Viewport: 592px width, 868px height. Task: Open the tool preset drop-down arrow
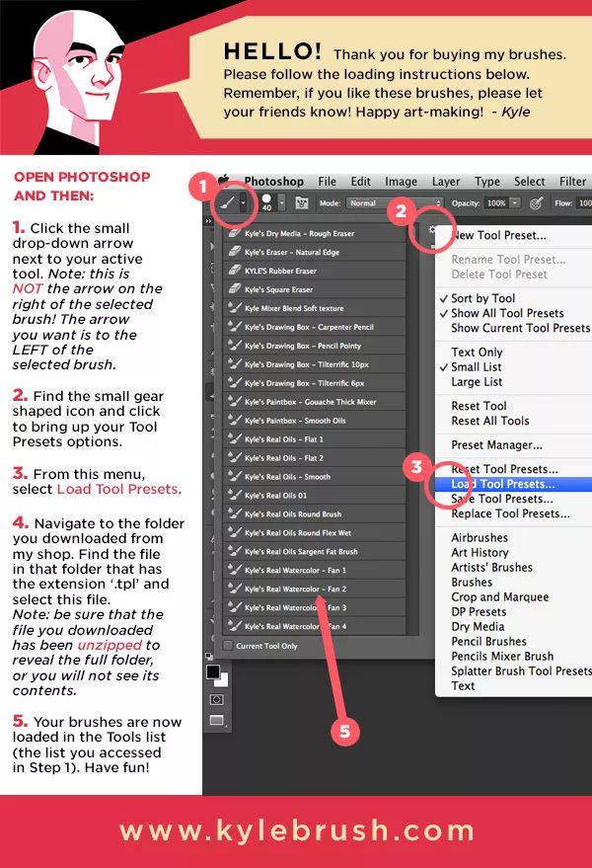click(243, 203)
